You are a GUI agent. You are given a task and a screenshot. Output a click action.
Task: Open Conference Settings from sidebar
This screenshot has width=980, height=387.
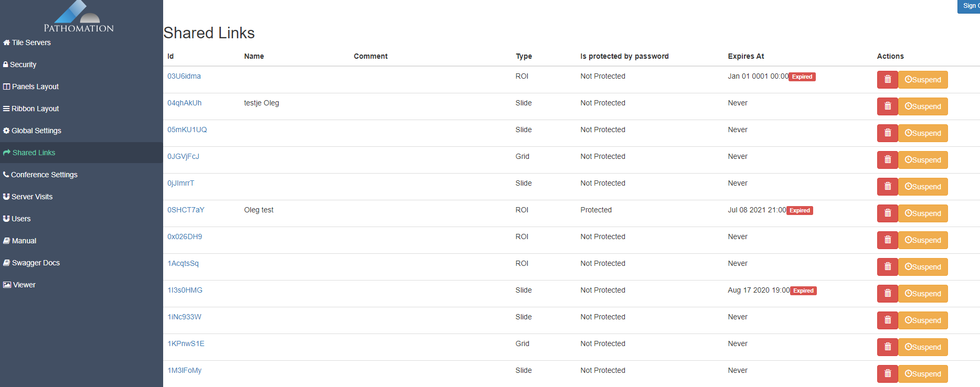(44, 175)
